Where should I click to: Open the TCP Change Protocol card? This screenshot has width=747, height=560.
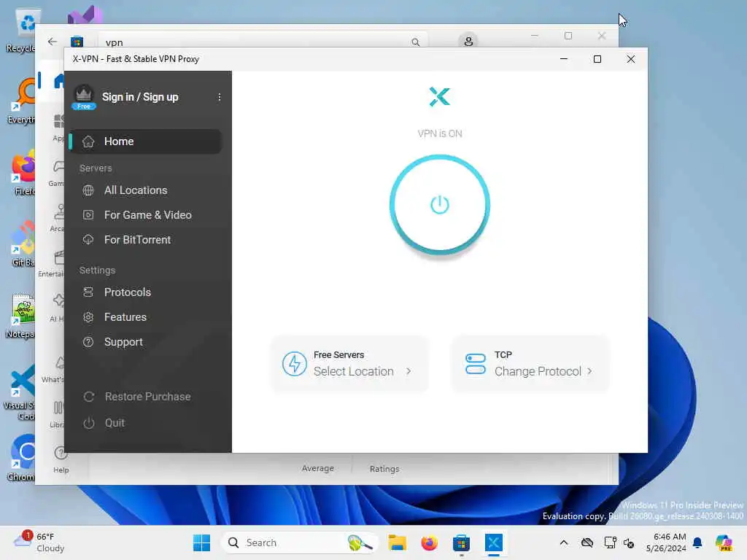530,364
